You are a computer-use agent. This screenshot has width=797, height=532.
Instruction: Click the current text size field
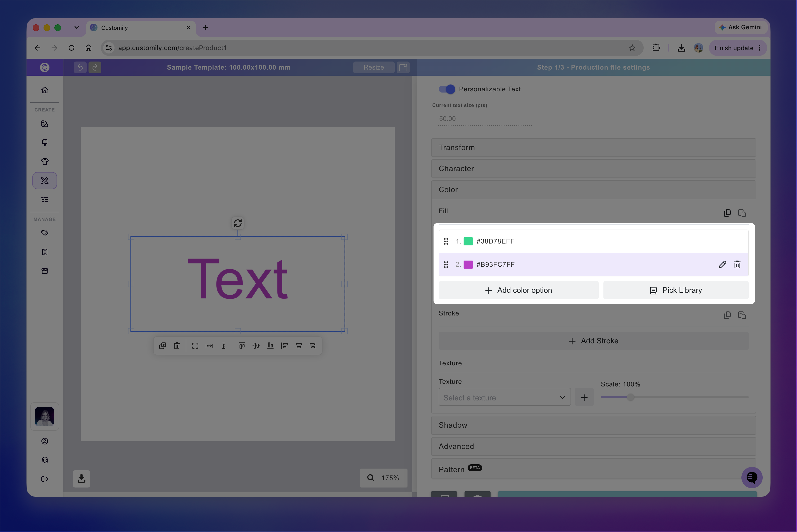point(485,119)
